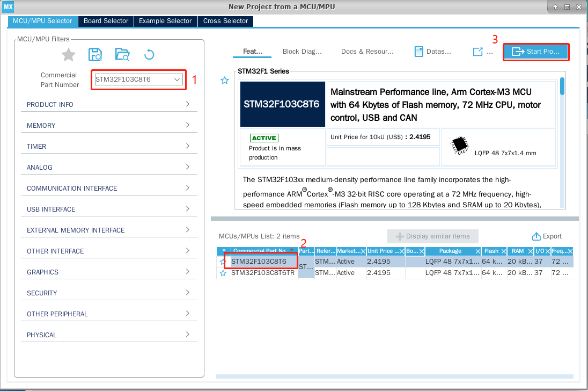588x391 pixels.
Task: Click the LQFP 48 chip package image
Action: pos(460,146)
